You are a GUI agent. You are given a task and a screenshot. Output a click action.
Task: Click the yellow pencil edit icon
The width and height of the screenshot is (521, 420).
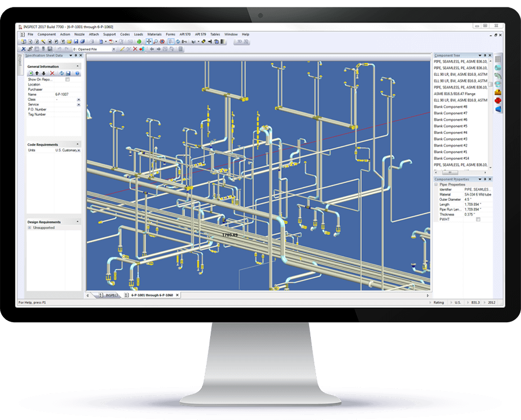tap(122, 49)
